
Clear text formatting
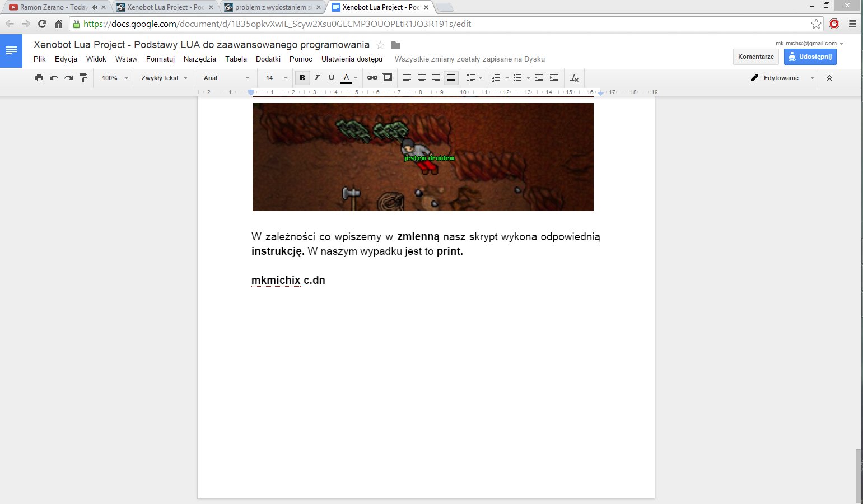click(575, 78)
